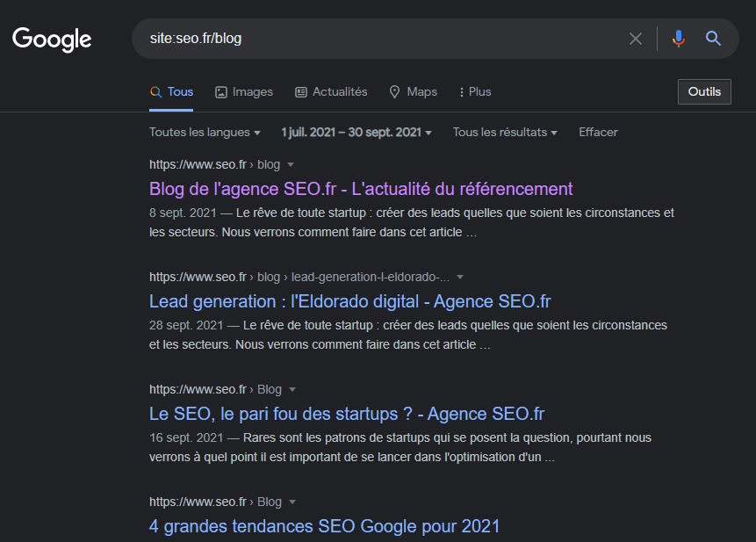Click the 8 sept. 2021 snippet text

point(412,222)
